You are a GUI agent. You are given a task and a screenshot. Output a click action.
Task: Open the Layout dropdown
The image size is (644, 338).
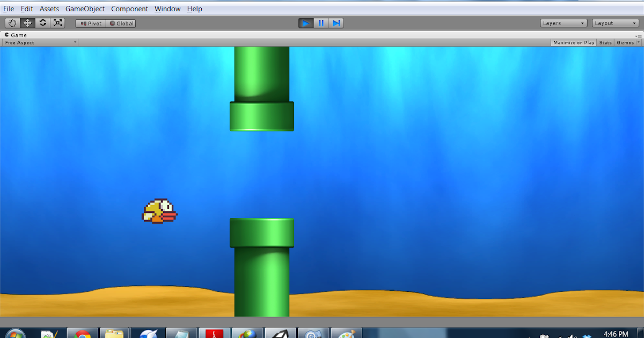[x=616, y=23]
